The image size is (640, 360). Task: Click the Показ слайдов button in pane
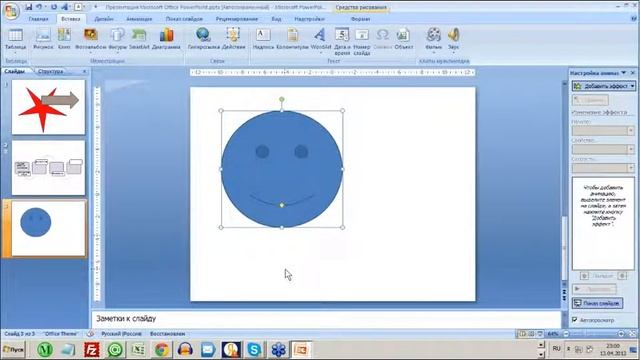(598, 303)
